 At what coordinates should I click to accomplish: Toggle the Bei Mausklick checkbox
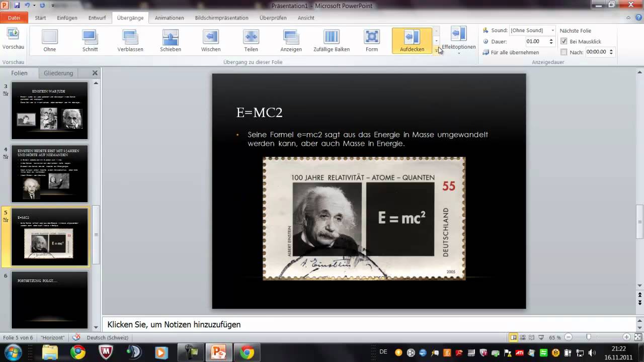[564, 41]
